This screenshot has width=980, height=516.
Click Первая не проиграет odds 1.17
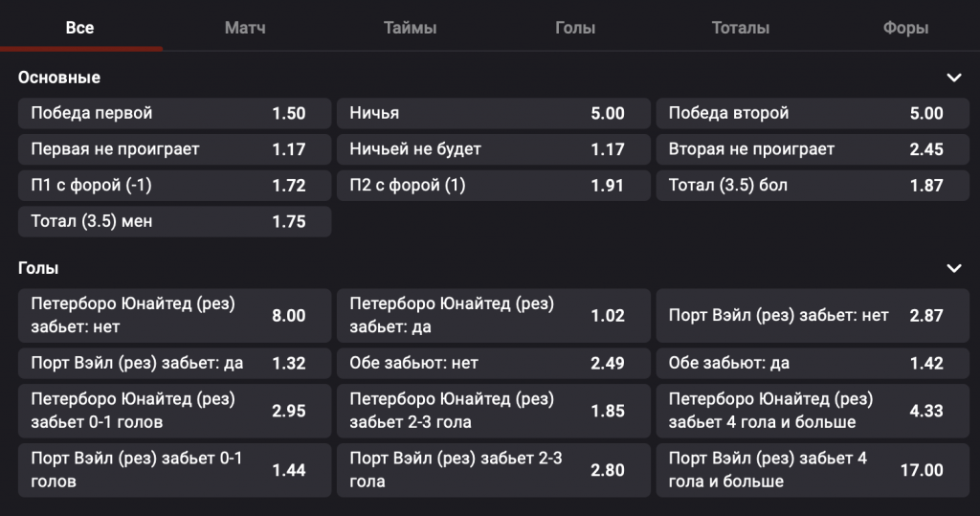pyautogui.click(x=174, y=149)
